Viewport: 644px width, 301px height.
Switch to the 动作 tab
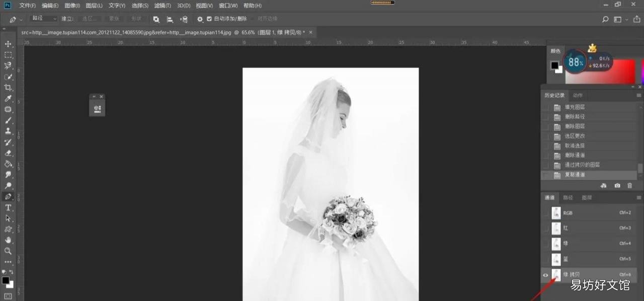pos(578,95)
